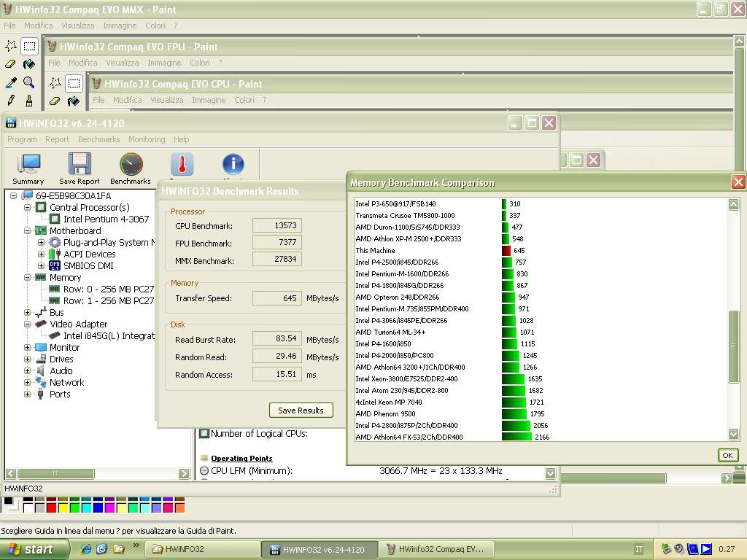Select Intel Pentium 4-3067 tree item

point(106,219)
